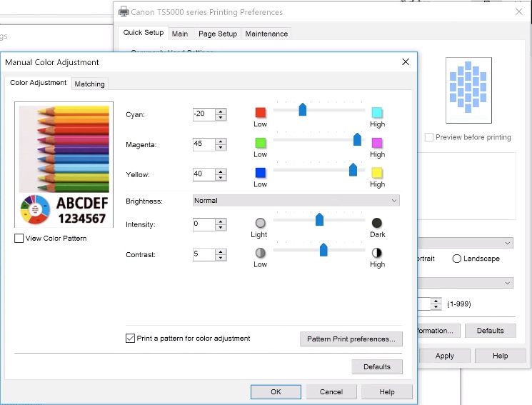Open the Maintenance tab
This screenshot has width=532, height=405.
click(266, 34)
